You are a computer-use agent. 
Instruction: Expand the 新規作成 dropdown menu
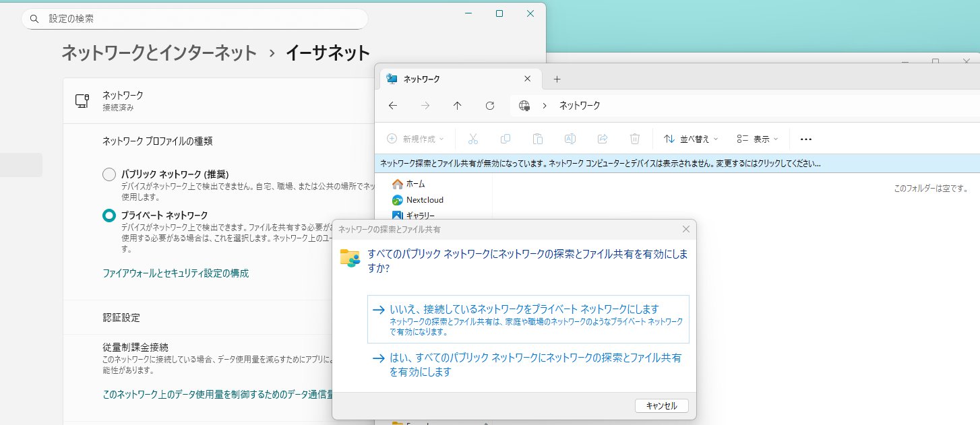(x=415, y=139)
